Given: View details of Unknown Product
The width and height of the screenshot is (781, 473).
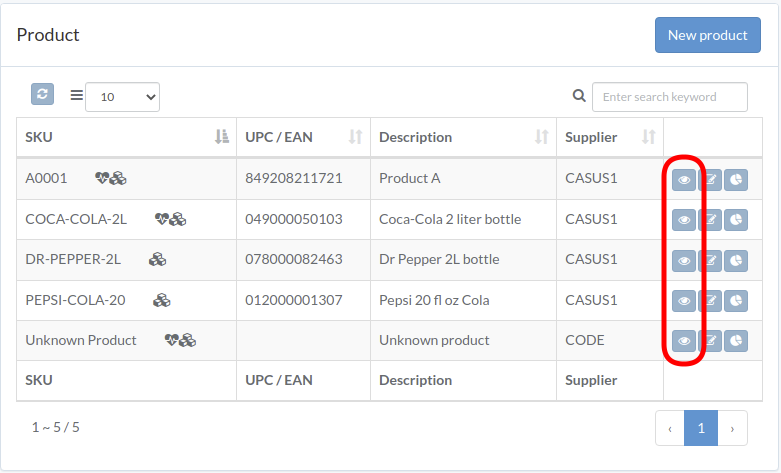Looking at the screenshot, I should pyautogui.click(x=684, y=341).
